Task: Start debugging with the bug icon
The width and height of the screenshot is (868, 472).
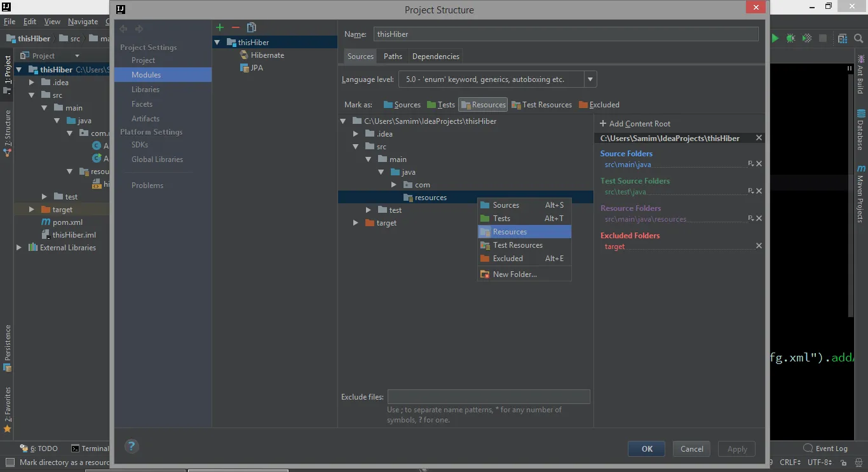Action: 790,38
